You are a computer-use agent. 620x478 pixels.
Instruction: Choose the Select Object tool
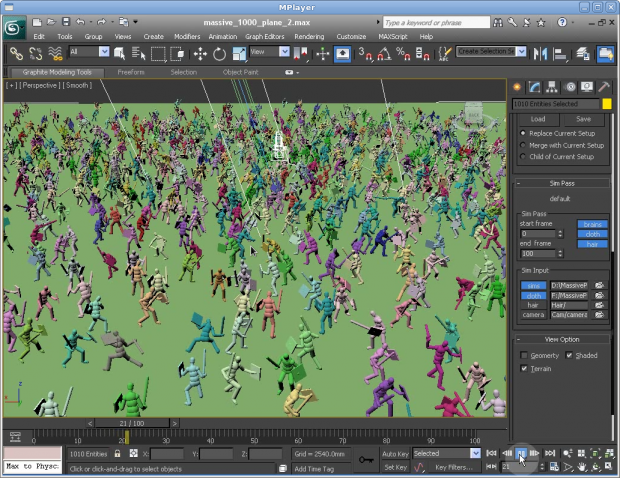[119, 53]
